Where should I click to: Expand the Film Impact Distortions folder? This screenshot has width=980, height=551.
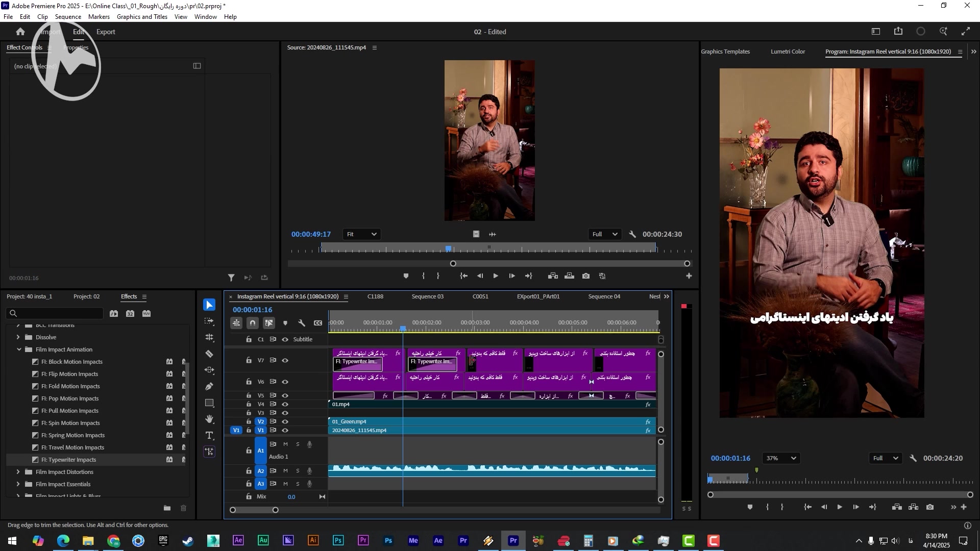click(x=18, y=472)
